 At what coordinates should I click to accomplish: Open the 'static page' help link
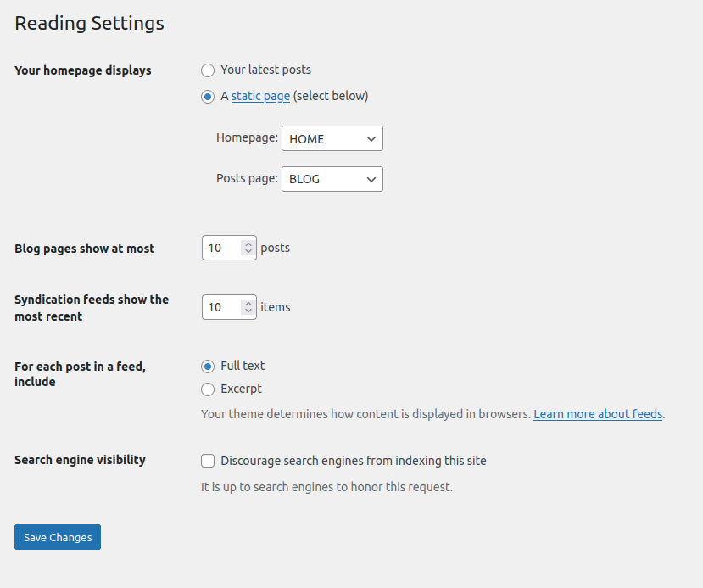pos(260,96)
